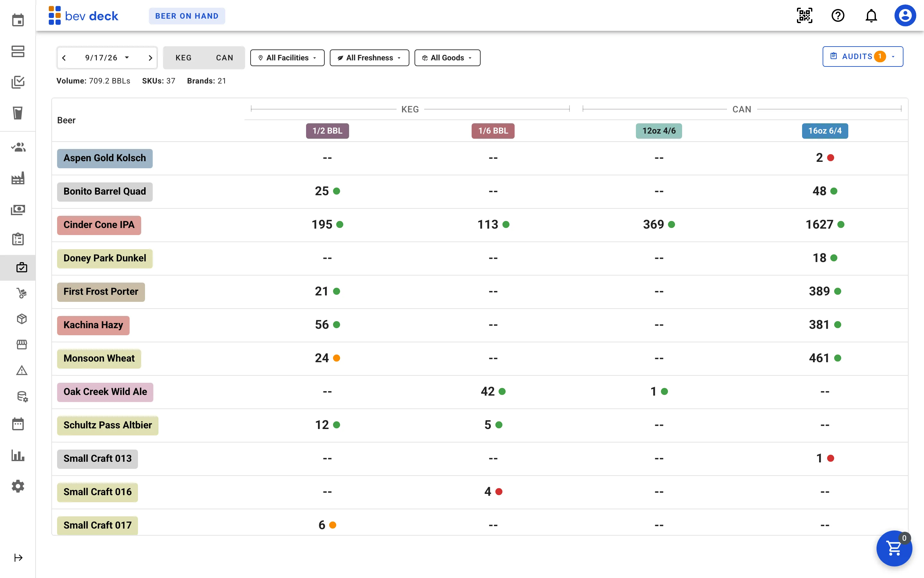Click the stacked rows sidebar icon

click(18, 51)
